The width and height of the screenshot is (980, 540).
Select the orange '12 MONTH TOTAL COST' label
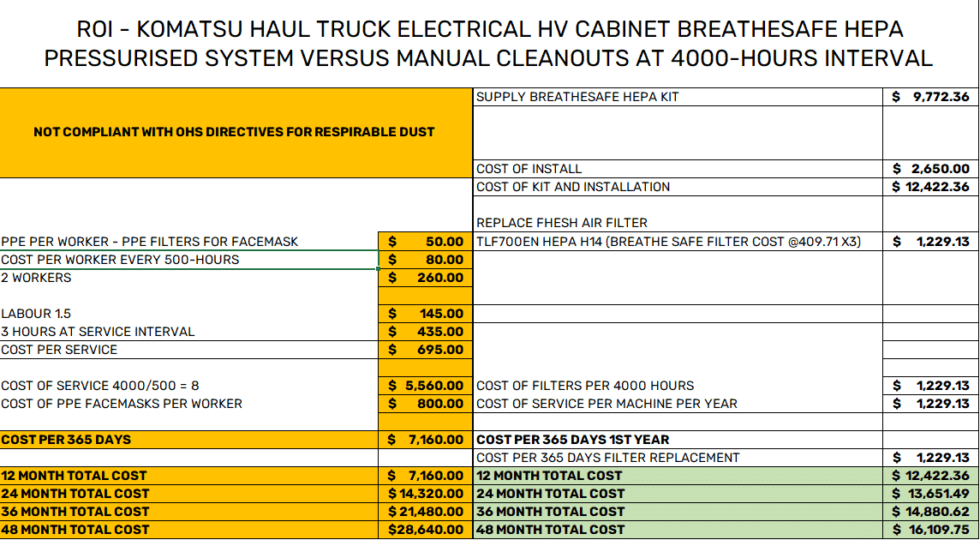[x=188, y=476]
